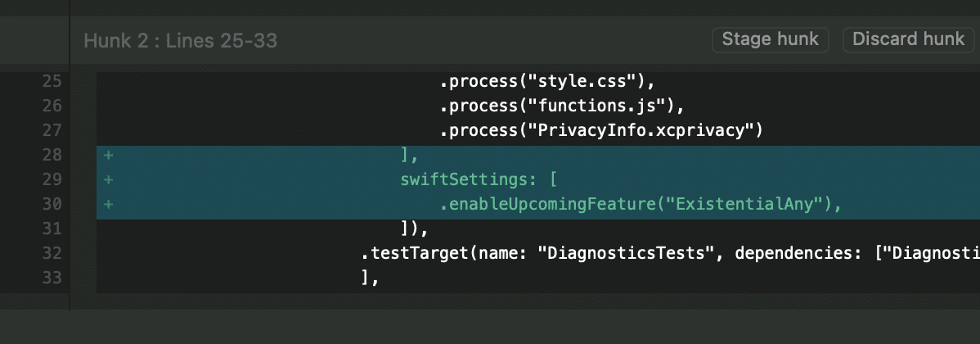Viewport: 980px width, 344px height.
Task: Click the added swiftSettings line
Action: tap(479, 180)
